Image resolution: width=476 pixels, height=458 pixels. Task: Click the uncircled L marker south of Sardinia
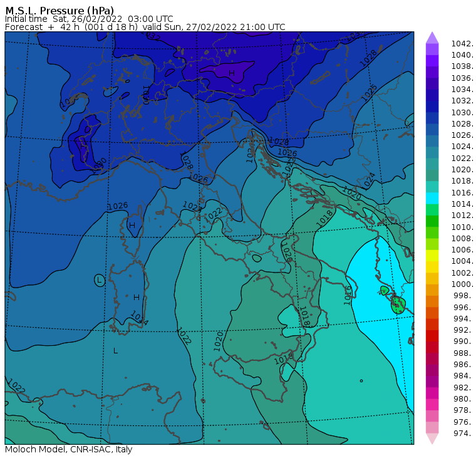click(116, 351)
